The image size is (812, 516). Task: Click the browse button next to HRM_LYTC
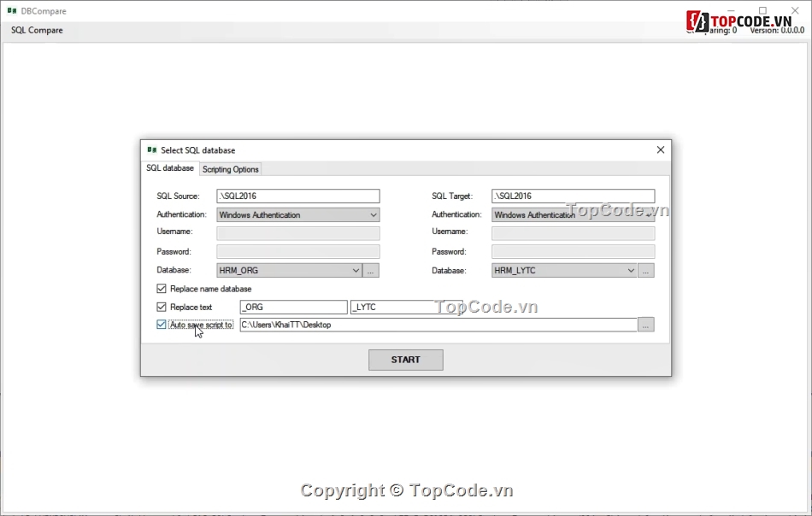coord(646,270)
